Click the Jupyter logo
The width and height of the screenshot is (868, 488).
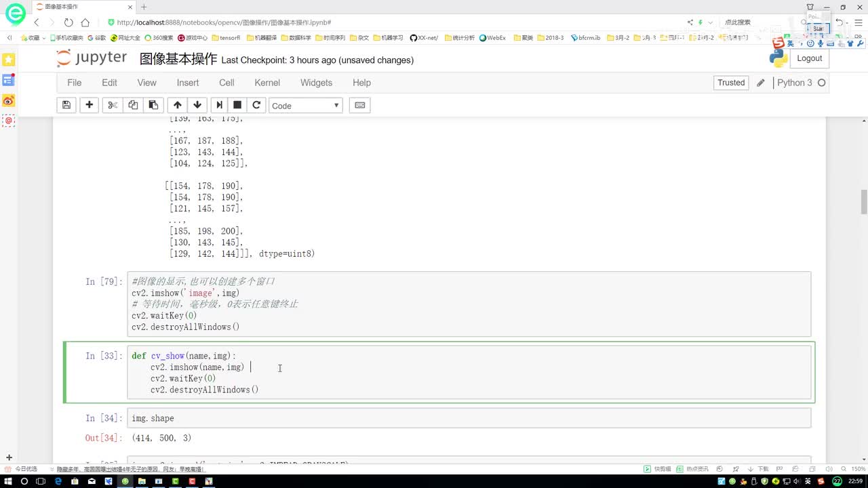click(x=92, y=58)
